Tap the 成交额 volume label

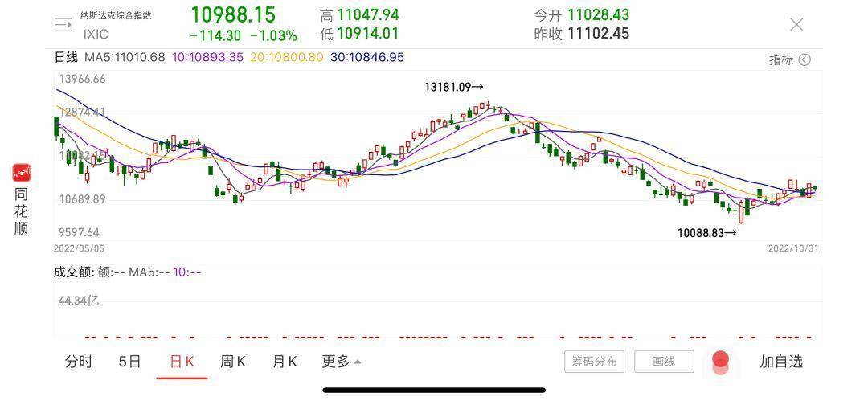tap(74, 272)
